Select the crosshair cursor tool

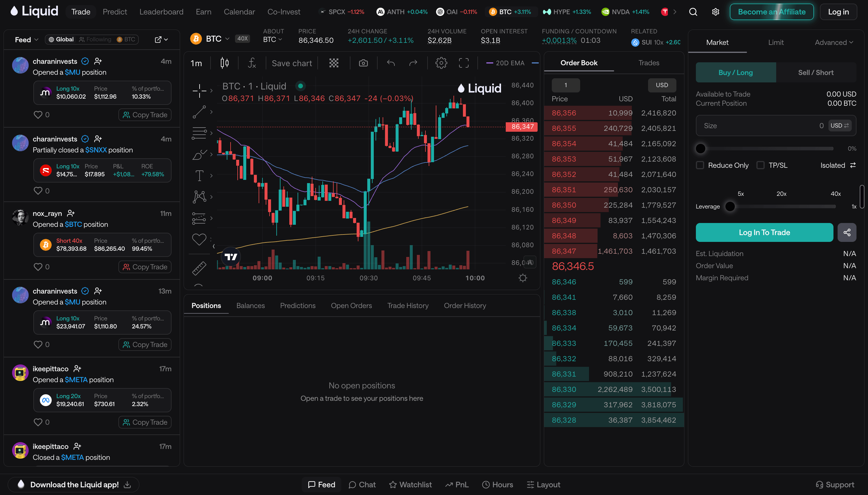pyautogui.click(x=199, y=90)
